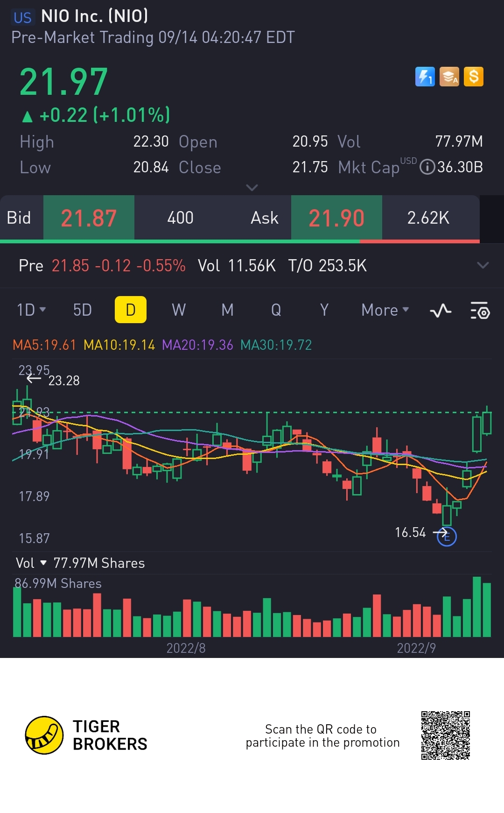The height and width of the screenshot is (813, 504).
Task: Tap the blue lightning quick-trade icon
Action: [x=425, y=77]
